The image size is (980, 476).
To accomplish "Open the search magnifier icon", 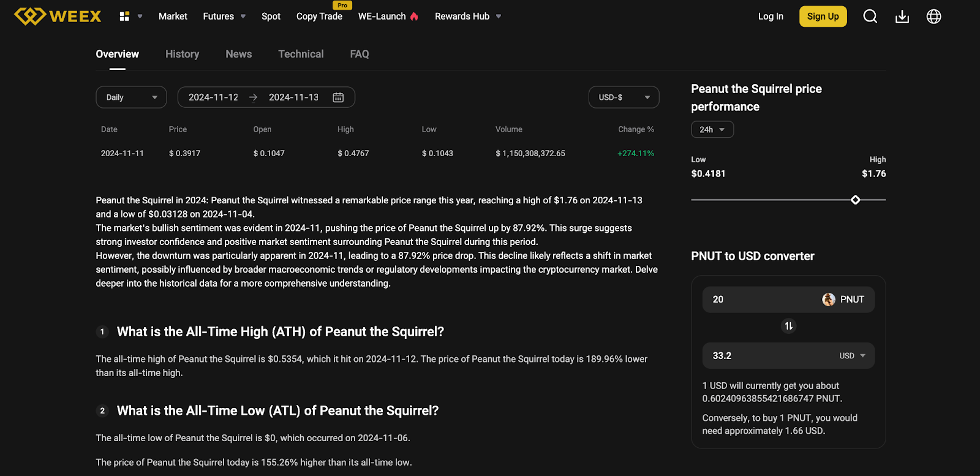I will click(x=870, y=17).
